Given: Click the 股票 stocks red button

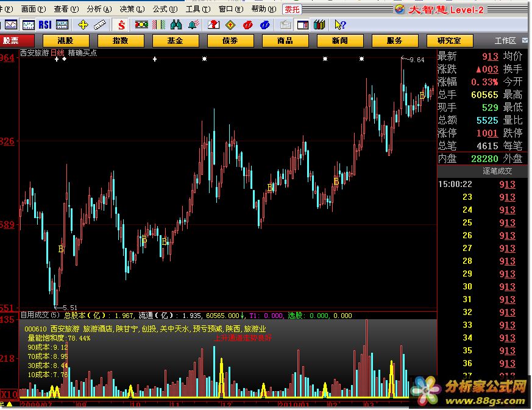Looking at the screenshot, I should coord(10,41).
